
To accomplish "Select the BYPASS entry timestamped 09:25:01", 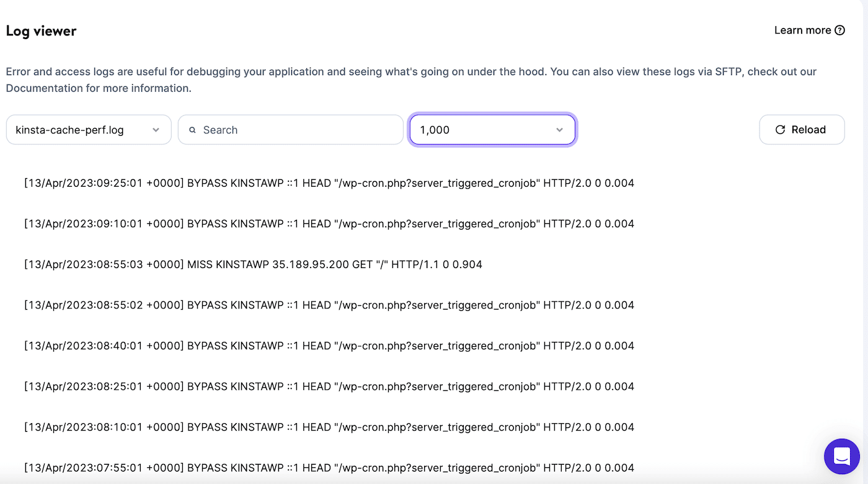I will (329, 183).
